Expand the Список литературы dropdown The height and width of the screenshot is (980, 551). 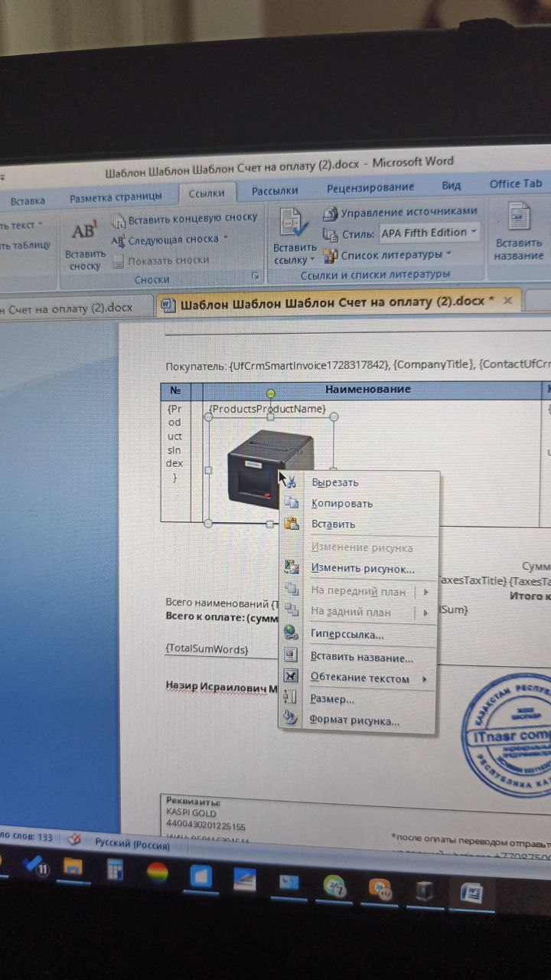[448, 254]
